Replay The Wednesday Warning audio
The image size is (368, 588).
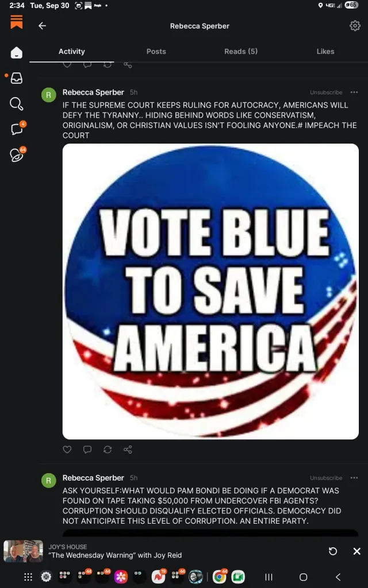point(333,551)
